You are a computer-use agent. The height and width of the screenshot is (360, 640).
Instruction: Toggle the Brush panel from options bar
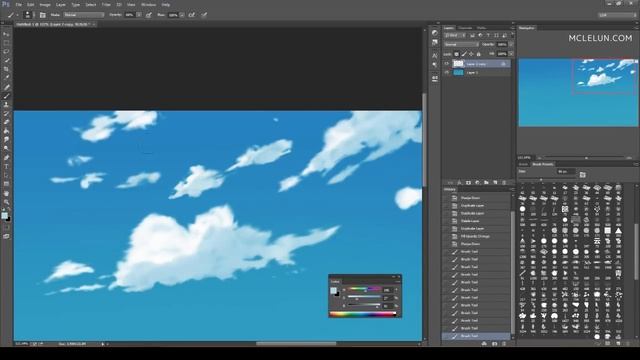pos(42,15)
